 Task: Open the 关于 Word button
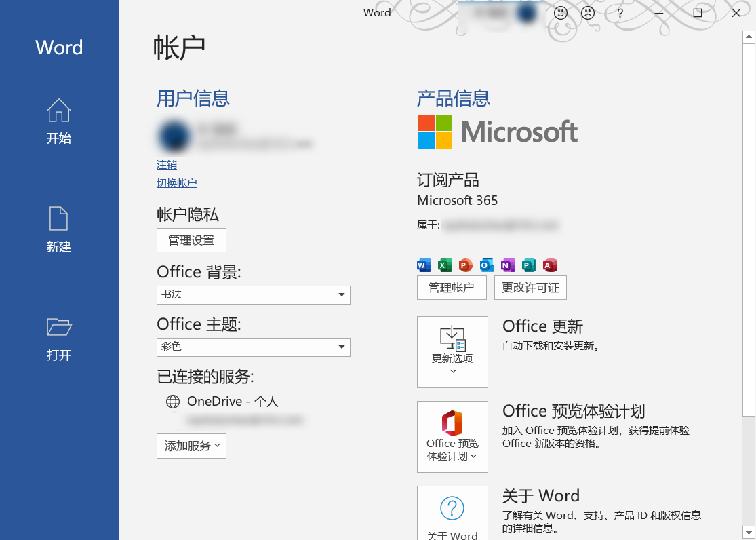pos(452,513)
